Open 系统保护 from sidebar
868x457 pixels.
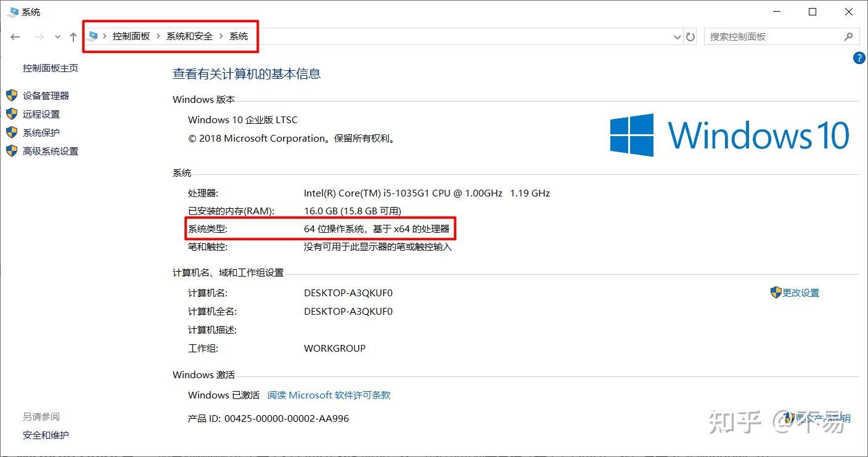point(41,132)
